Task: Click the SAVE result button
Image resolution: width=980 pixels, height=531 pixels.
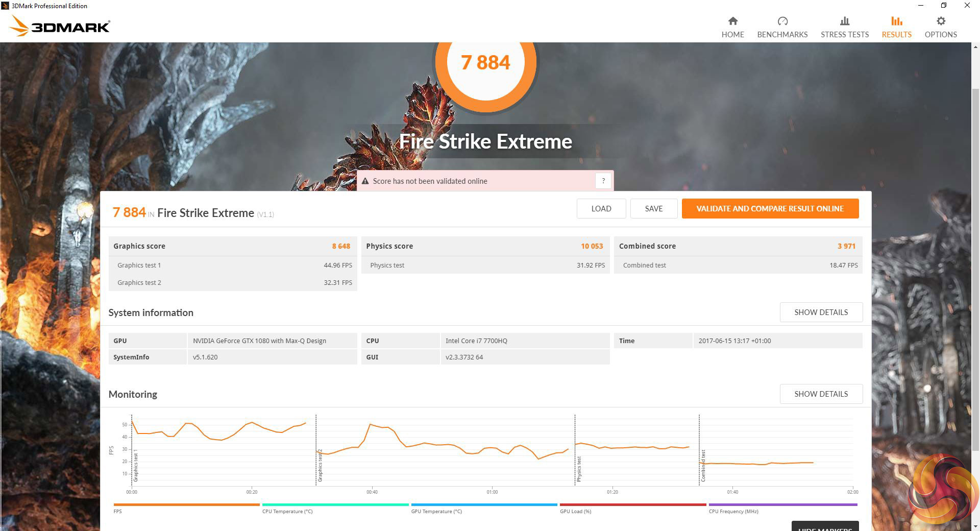Action: pos(653,209)
